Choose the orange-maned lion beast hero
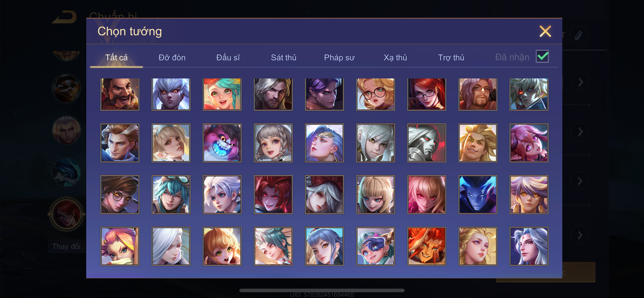644x298 pixels. tap(426, 246)
